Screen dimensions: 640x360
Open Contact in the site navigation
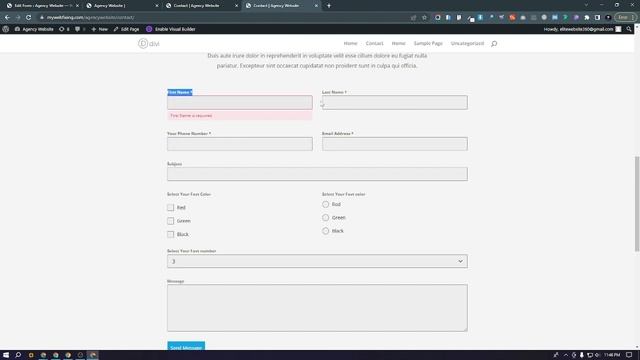point(374,43)
